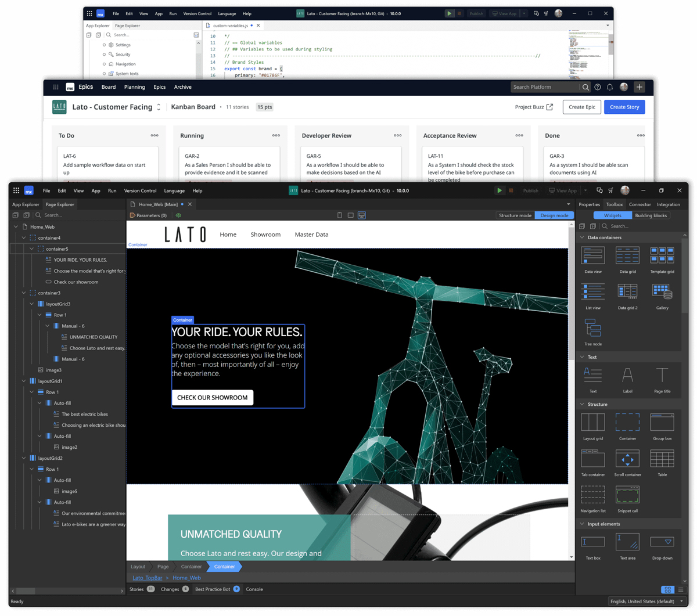Open Version Control menu in front window
697x616 pixels.
pyautogui.click(x=140, y=190)
